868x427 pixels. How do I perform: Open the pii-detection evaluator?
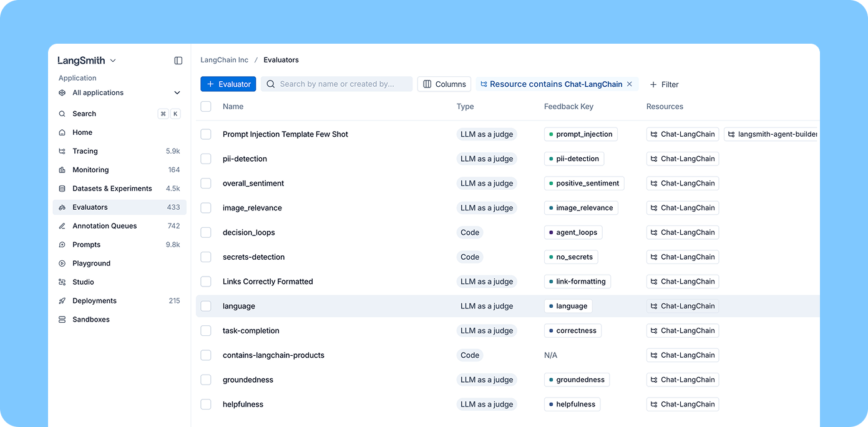coord(245,159)
